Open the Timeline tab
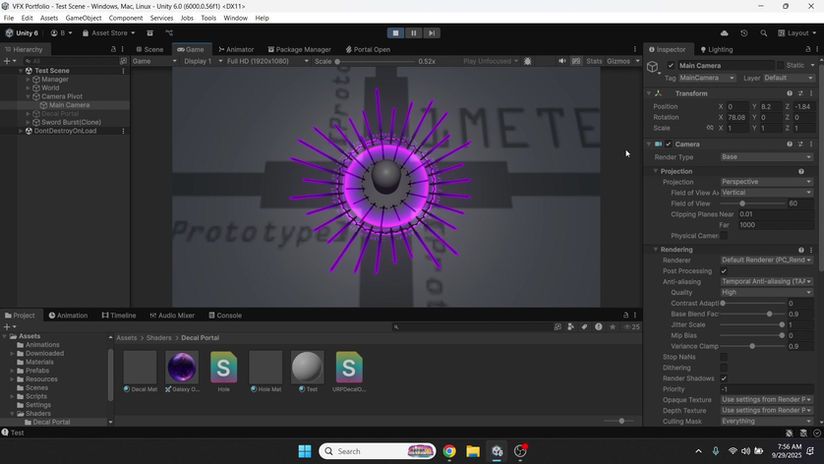 click(119, 315)
